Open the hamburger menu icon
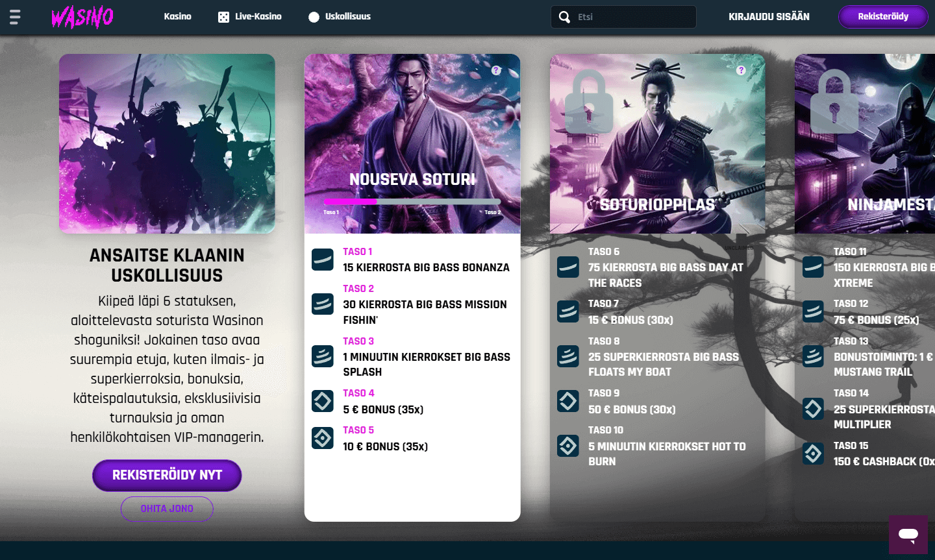 pyautogui.click(x=15, y=17)
